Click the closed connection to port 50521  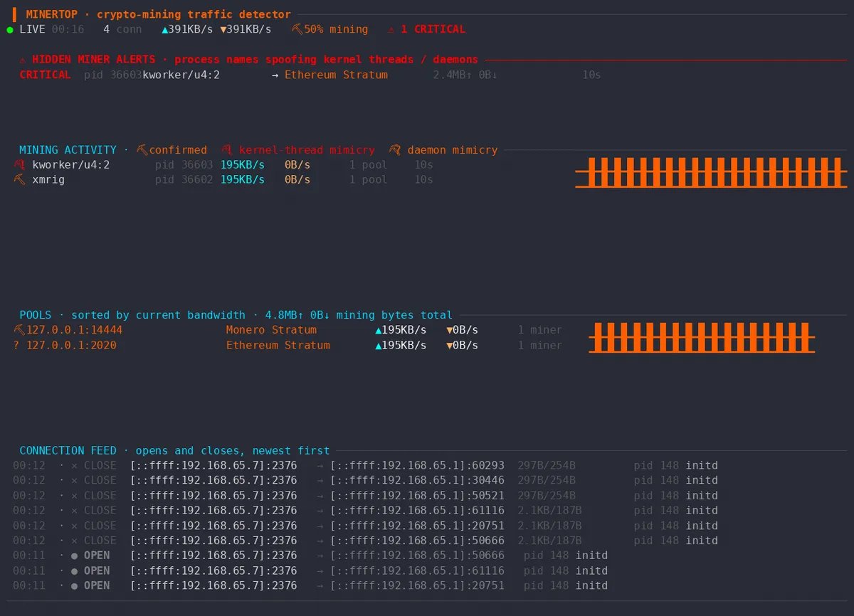(365, 496)
